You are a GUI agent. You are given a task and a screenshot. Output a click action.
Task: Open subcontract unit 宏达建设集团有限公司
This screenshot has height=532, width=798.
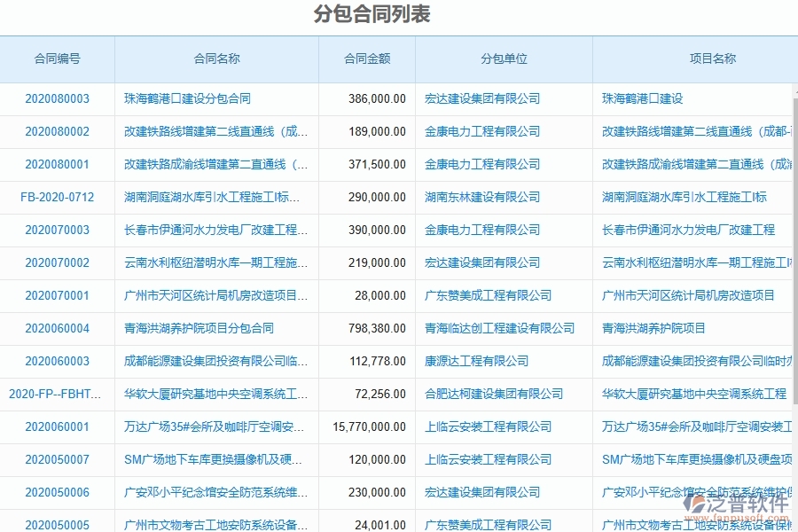[482, 98]
